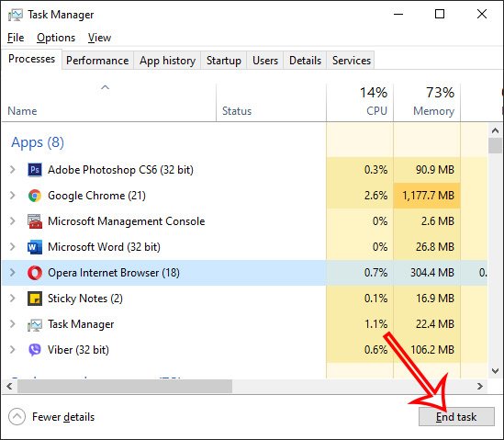This screenshot has height=440, width=504.
Task: Collapse view with Fewer details arrow
Action: pyautogui.click(x=17, y=417)
